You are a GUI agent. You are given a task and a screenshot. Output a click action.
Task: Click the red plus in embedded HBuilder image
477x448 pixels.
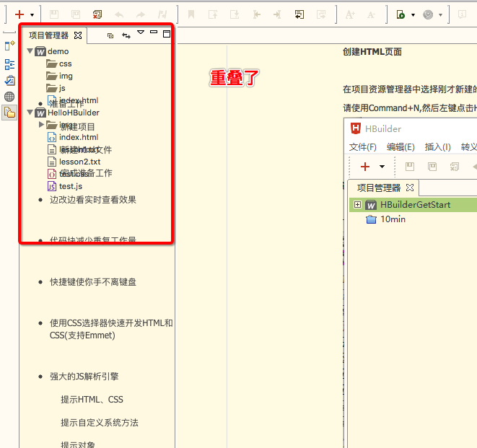364,167
